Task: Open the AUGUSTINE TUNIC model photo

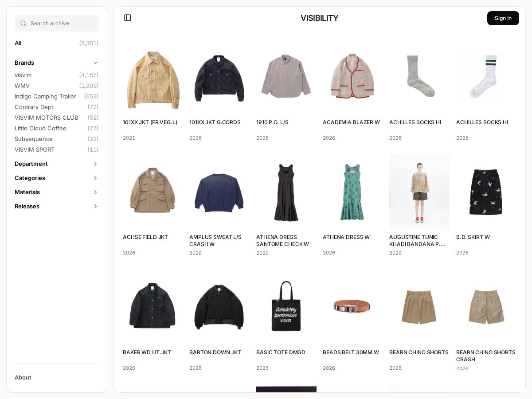Action: pos(419,192)
